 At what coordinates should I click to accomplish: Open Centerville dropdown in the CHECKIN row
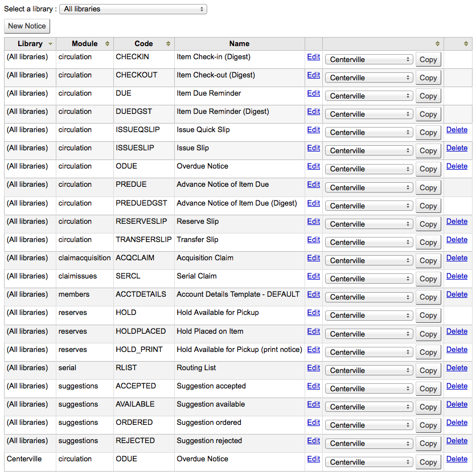(x=369, y=60)
